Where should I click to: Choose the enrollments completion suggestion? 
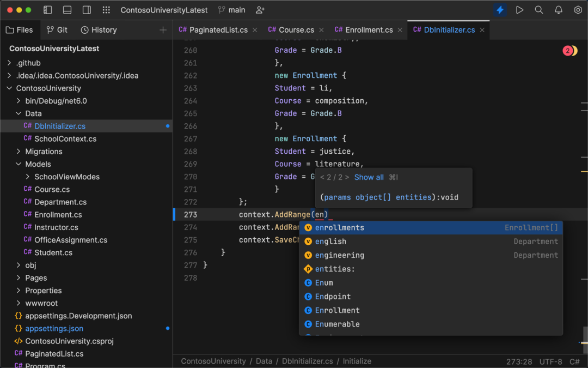point(431,227)
